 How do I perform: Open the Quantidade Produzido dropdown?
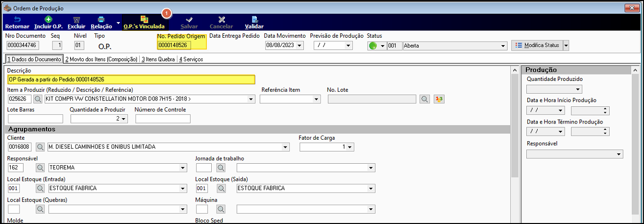click(x=578, y=89)
